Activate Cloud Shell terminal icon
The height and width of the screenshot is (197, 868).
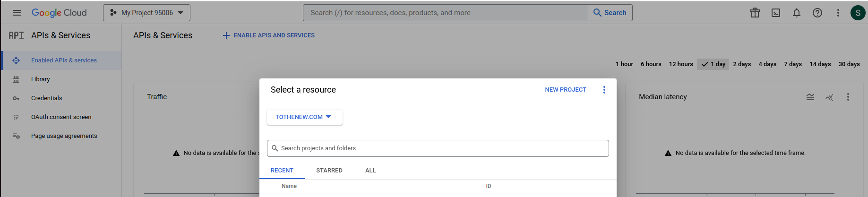pyautogui.click(x=776, y=13)
